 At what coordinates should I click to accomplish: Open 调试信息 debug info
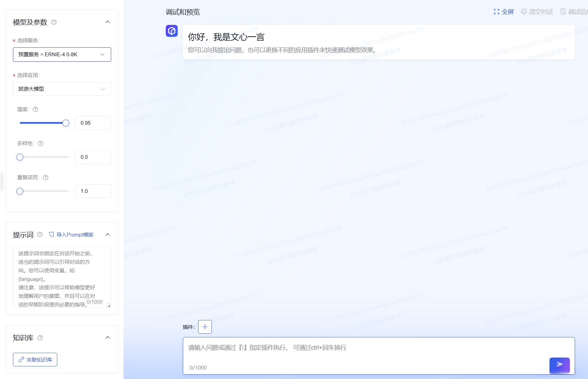click(574, 12)
